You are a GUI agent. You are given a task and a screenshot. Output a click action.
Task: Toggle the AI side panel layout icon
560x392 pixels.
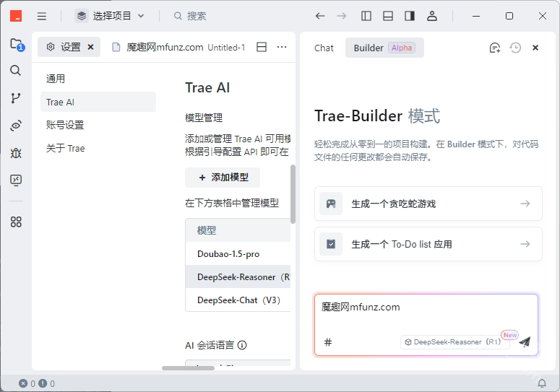coord(410,16)
